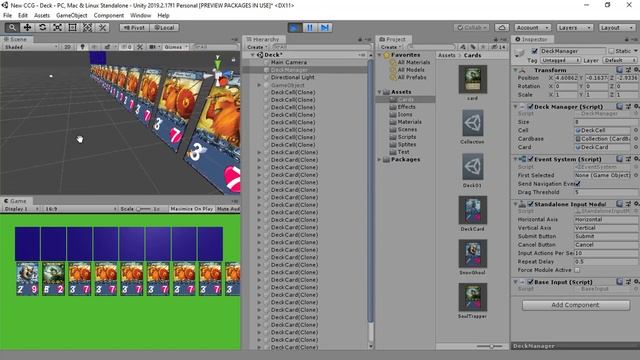The width and height of the screenshot is (640, 360).
Task: Open the Account dropdown
Action: (533, 27)
